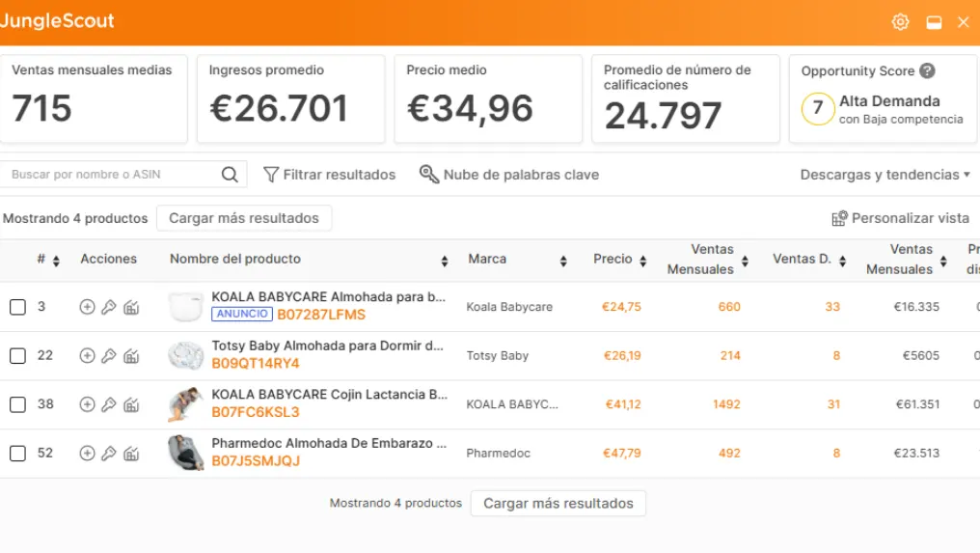Click the add icon for row 3
This screenshot has height=553, width=980.
87,307
